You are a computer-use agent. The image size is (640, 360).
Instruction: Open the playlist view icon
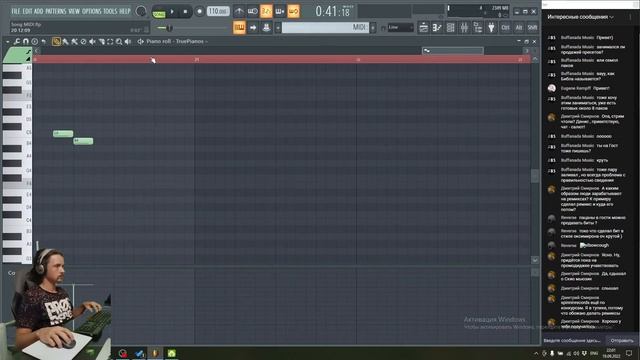coord(424,27)
